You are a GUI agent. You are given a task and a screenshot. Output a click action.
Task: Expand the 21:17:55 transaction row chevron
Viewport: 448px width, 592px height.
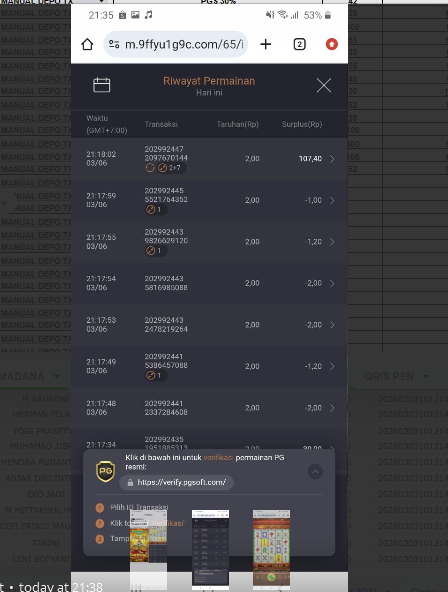pos(332,242)
